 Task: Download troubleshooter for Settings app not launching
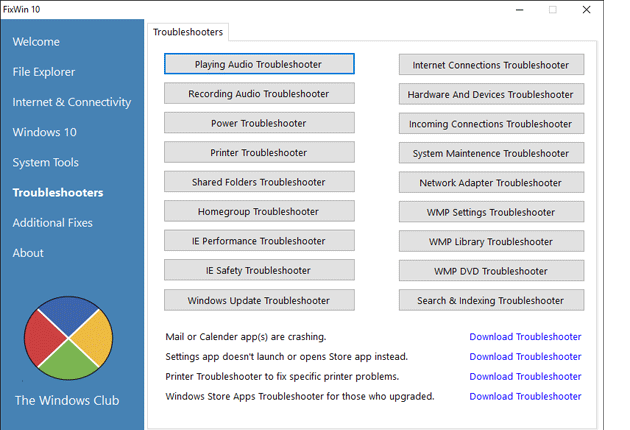pos(525,356)
